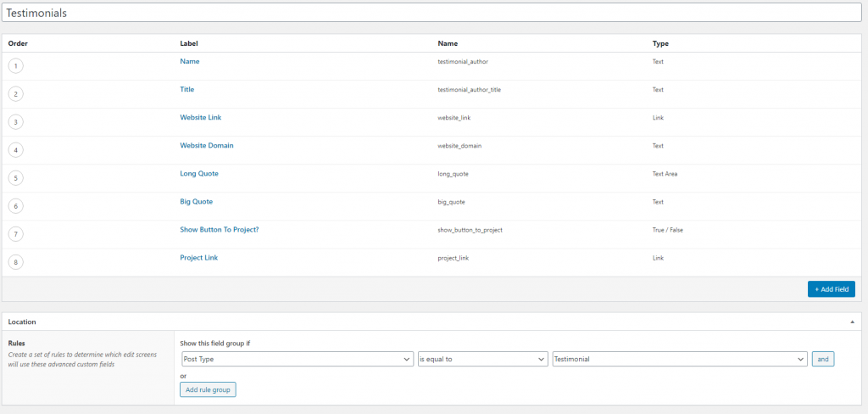Open the Show Button To Project? field
The image size is (868, 414).
220,229
